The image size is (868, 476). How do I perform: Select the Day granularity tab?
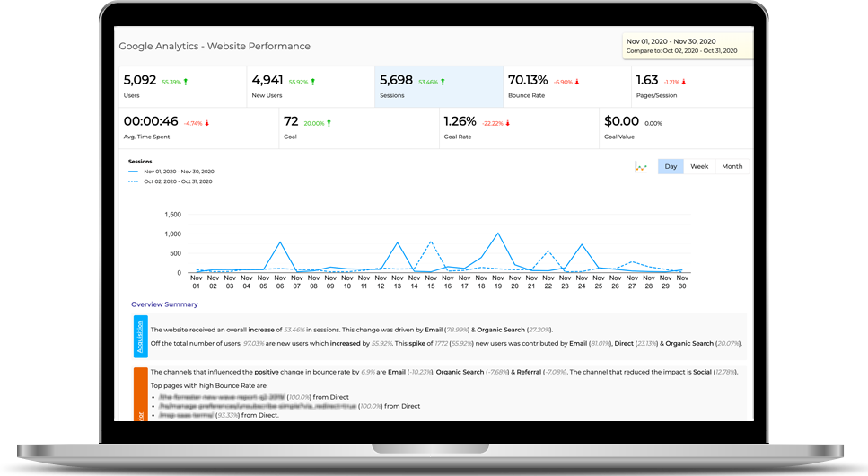click(671, 166)
